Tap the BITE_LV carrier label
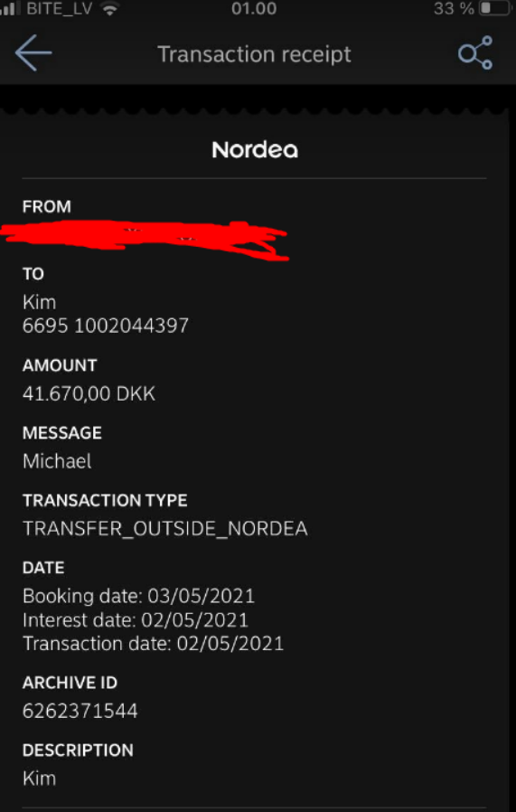 [x=60, y=9]
